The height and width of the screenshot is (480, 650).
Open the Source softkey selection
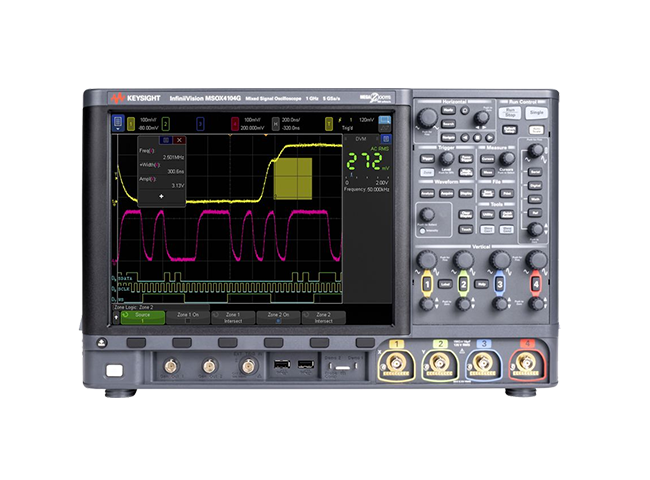pyautogui.click(x=143, y=317)
